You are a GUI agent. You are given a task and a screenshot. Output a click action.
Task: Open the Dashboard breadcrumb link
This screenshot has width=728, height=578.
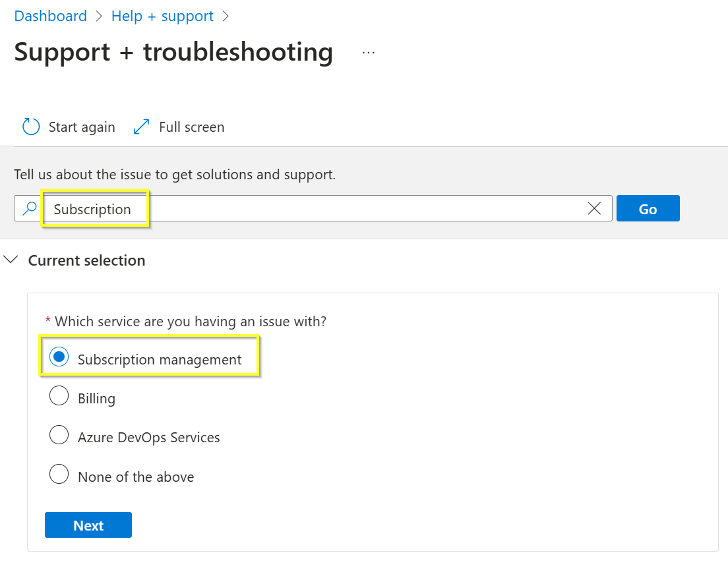(x=50, y=16)
